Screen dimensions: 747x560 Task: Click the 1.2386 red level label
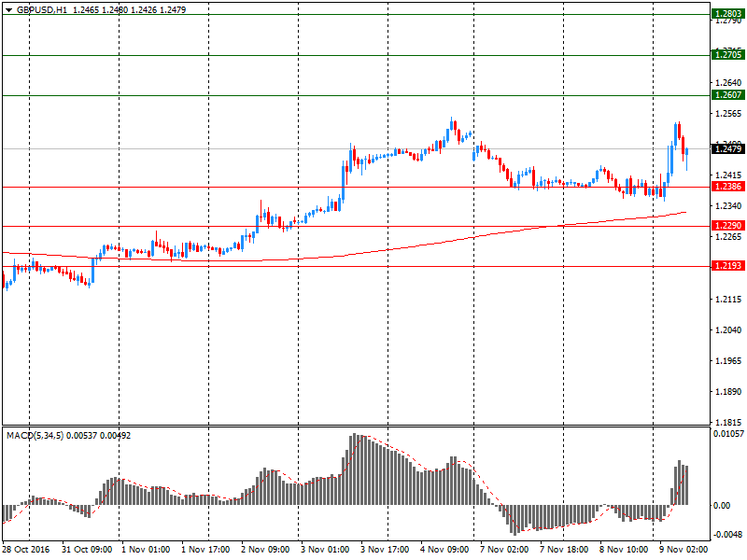(x=728, y=186)
